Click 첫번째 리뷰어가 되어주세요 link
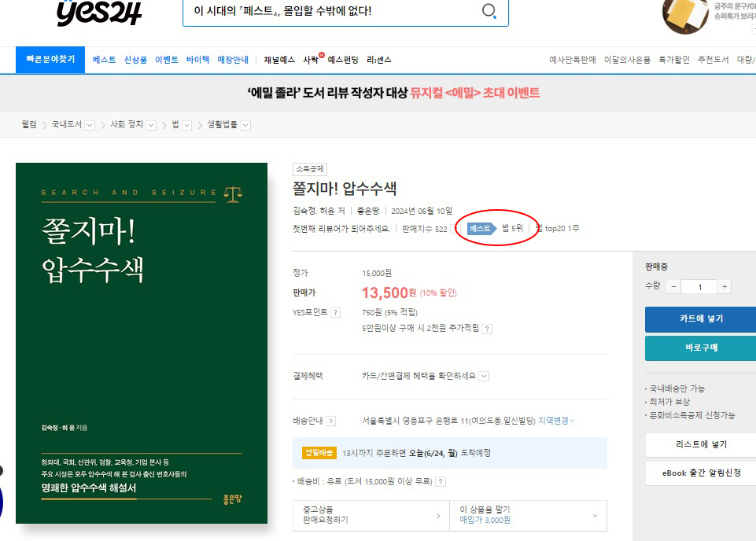Screen dimensions: 756x541 (341, 229)
